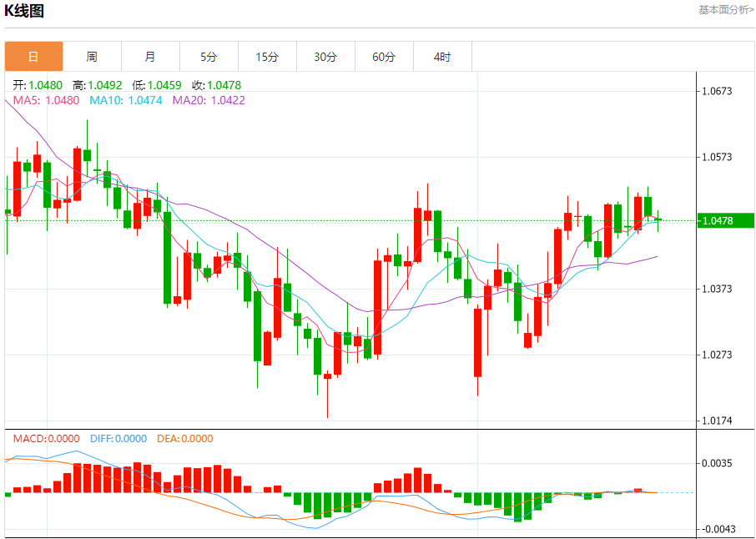The width and height of the screenshot is (756, 539).
Task: Switch to the 5分 interval tab
Action: pos(209,57)
